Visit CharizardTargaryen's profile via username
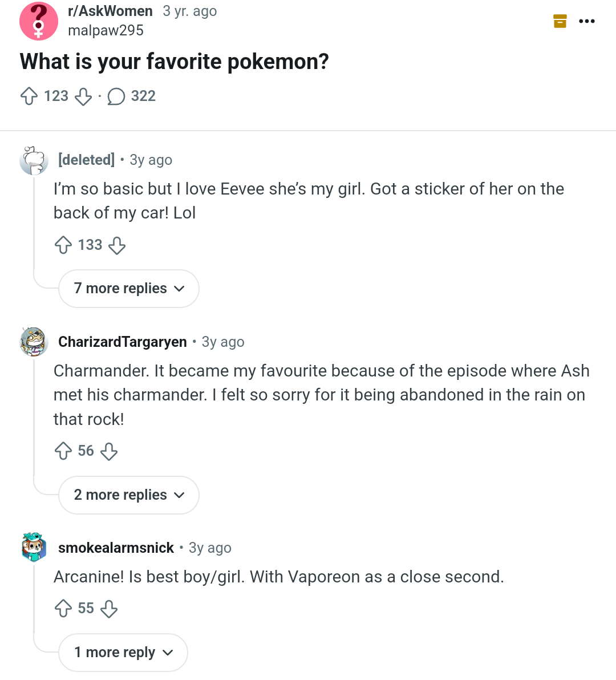 coord(123,342)
